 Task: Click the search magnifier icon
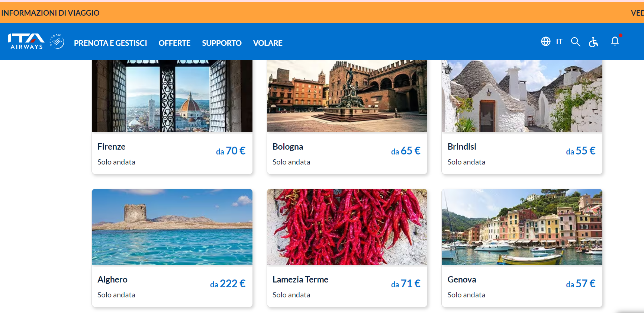pyautogui.click(x=575, y=42)
